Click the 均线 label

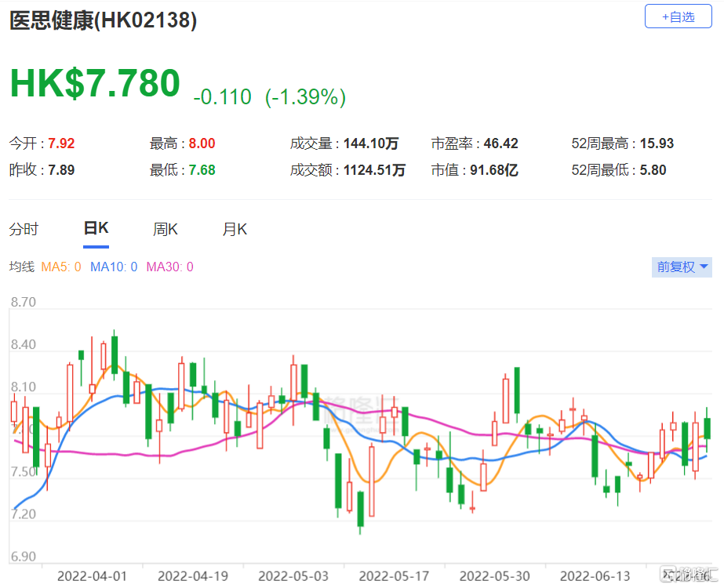tap(22, 267)
